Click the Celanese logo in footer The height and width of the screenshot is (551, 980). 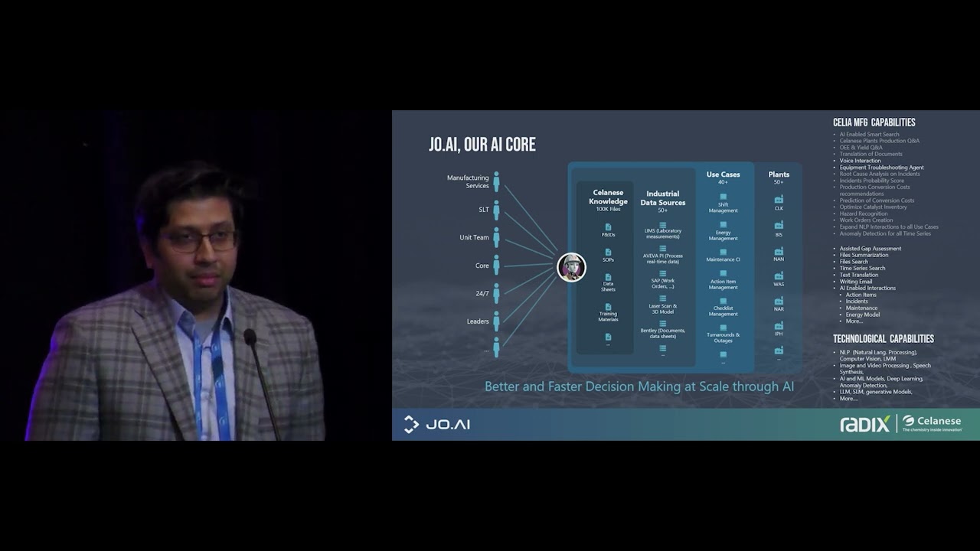click(932, 423)
